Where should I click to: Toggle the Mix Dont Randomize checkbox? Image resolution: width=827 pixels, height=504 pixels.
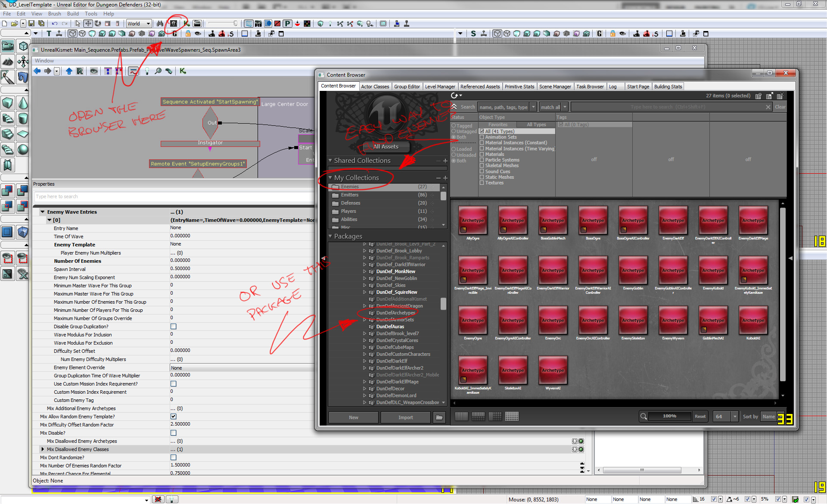coord(173,457)
